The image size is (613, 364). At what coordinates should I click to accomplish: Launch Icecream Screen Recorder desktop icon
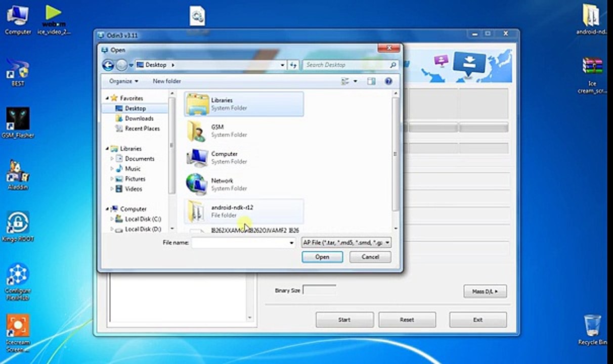(18, 333)
